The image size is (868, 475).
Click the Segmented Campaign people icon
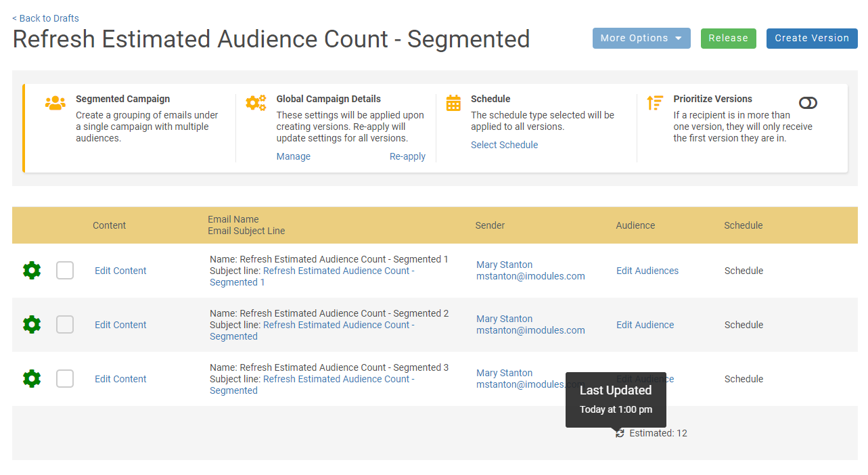(x=55, y=103)
